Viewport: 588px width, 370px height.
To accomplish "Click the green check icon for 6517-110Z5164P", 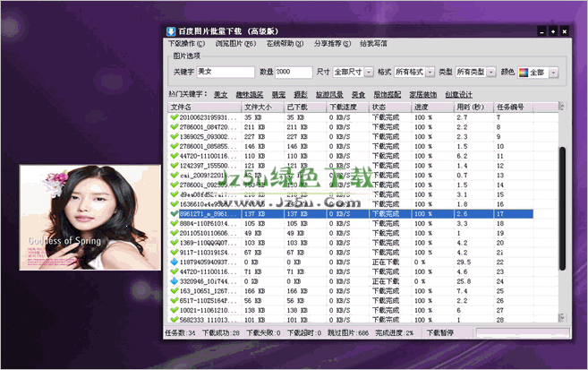I will click(174, 301).
